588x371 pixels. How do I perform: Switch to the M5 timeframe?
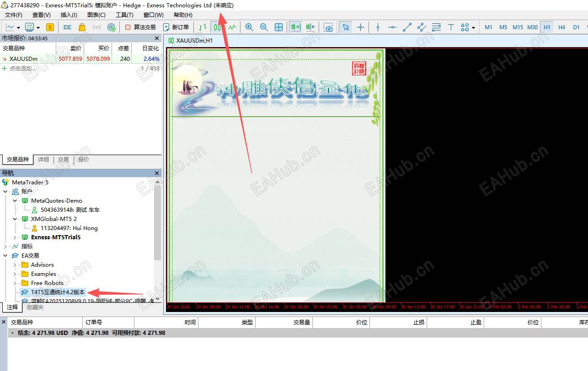[503, 27]
